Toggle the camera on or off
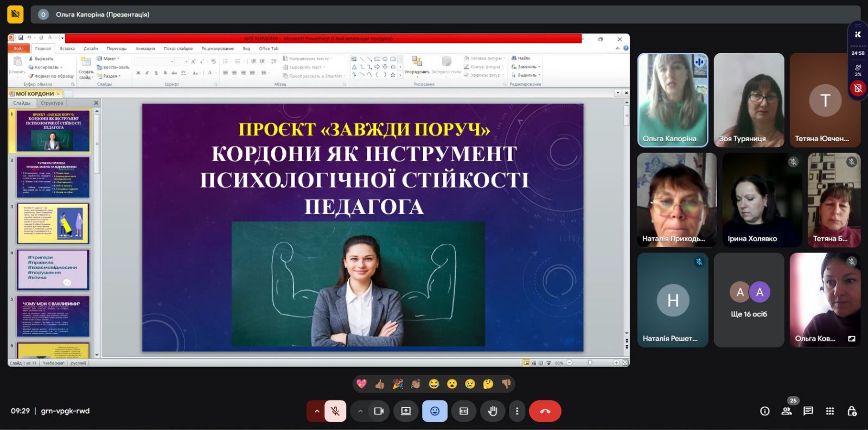This screenshot has width=868, height=430. click(379, 411)
